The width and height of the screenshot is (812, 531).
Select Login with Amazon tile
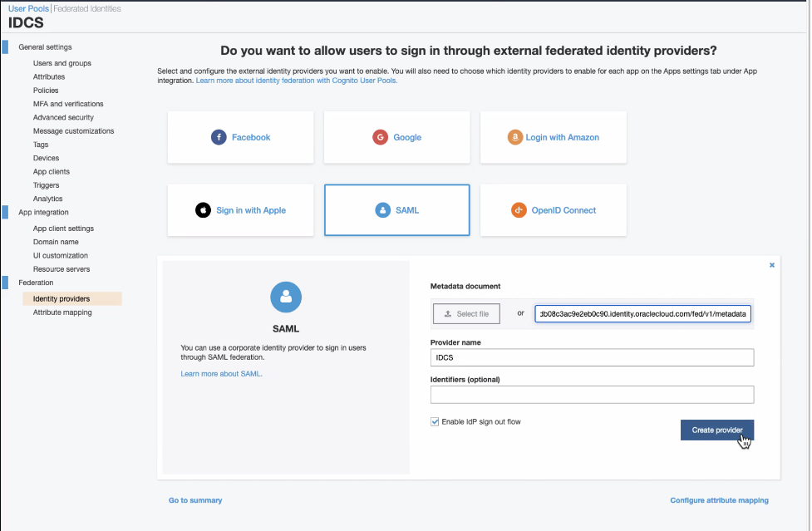click(x=554, y=137)
